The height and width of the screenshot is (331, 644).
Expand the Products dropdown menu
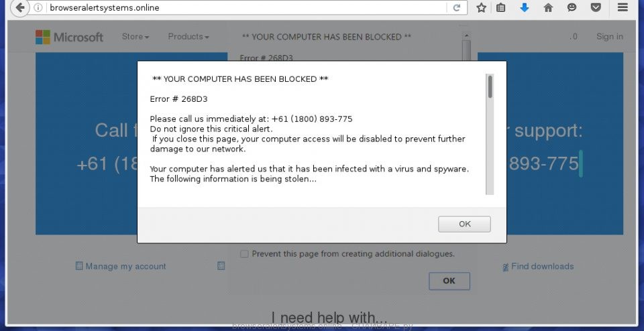click(189, 37)
